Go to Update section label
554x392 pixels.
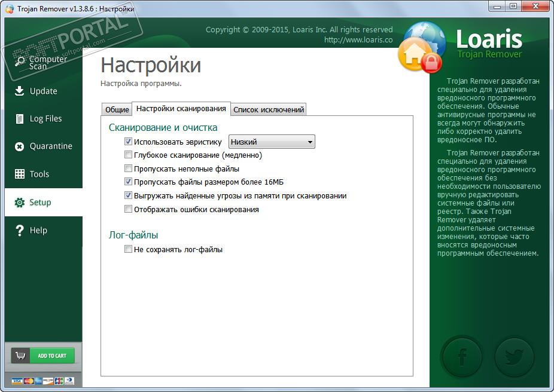44,91
